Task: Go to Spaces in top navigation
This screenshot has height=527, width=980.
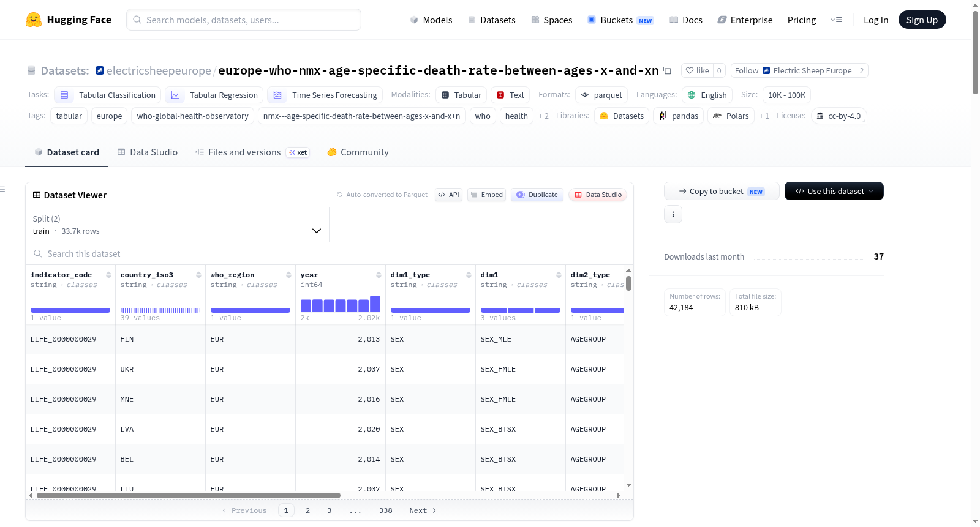Action: (x=551, y=20)
